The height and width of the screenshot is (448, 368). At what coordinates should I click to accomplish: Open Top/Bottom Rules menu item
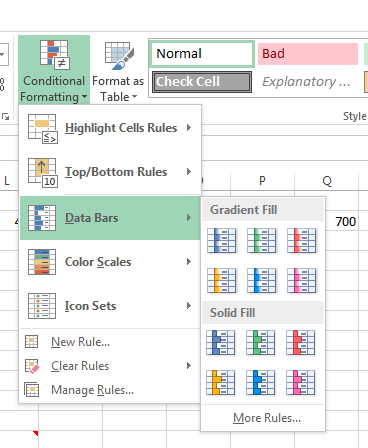pyautogui.click(x=110, y=172)
